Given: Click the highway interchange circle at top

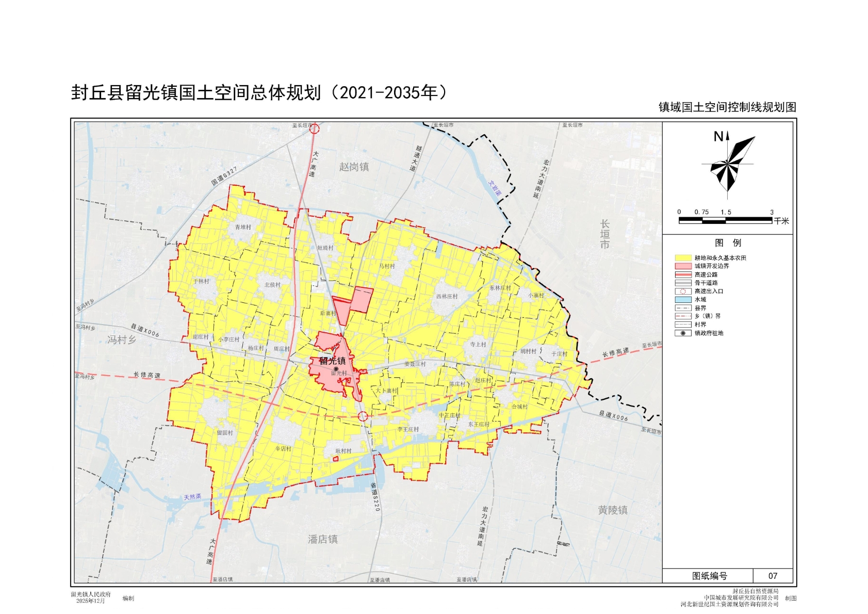Looking at the screenshot, I should click(314, 128).
